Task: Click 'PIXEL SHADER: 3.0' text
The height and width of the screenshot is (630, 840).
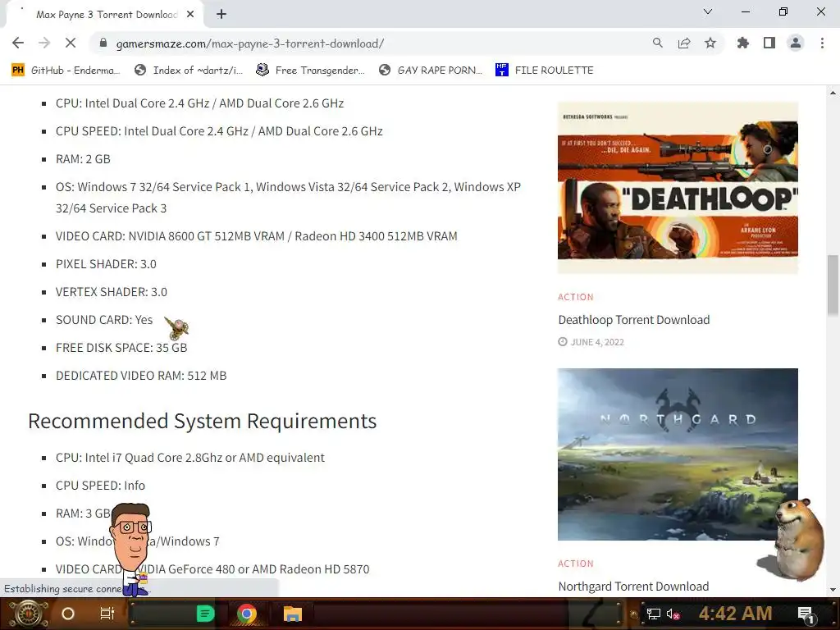Action: (x=106, y=264)
